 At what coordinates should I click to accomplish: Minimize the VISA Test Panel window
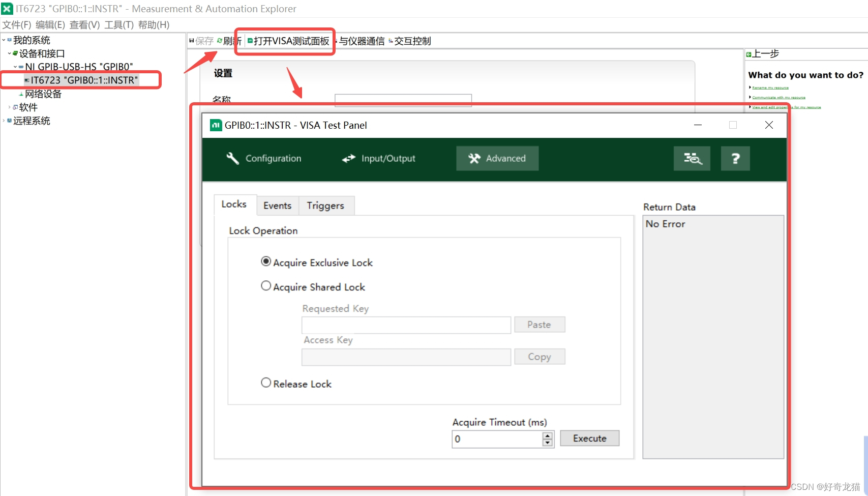tap(698, 125)
